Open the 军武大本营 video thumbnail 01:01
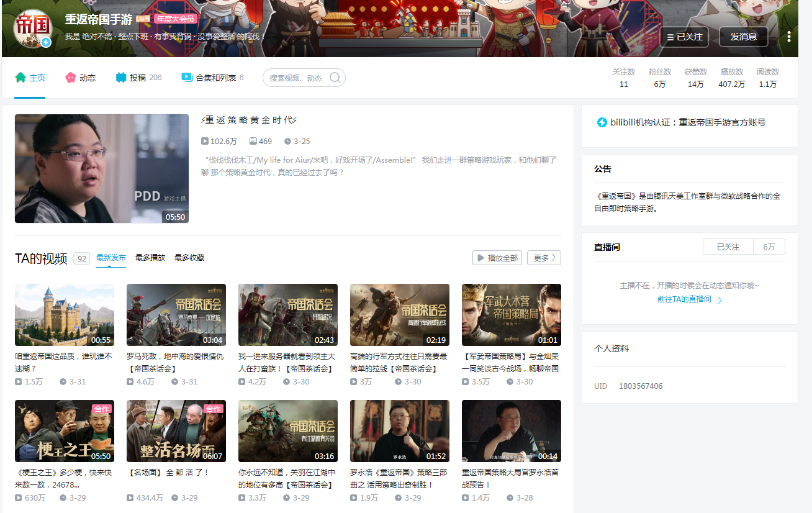This screenshot has width=812, height=513. [512, 315]
